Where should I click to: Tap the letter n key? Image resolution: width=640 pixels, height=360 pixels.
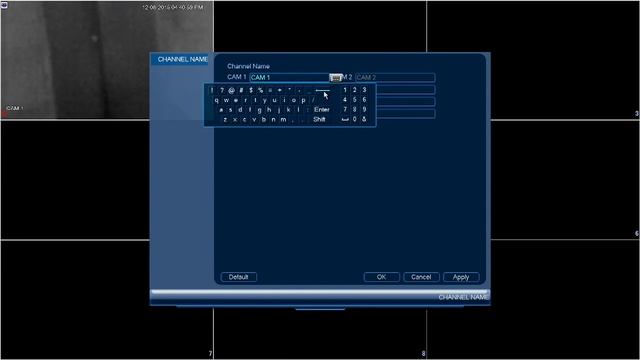click(273, 120)
